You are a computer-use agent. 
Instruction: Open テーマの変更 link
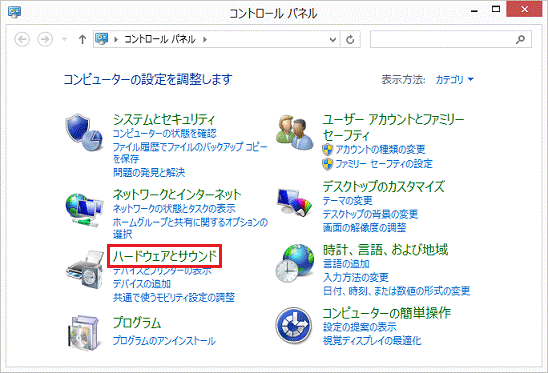point(347,201)
